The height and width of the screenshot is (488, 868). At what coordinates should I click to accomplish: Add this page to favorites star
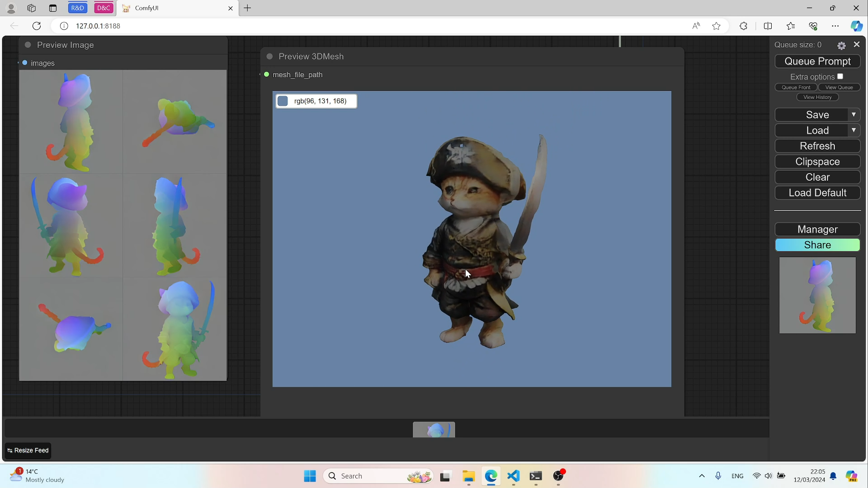click(716, 26)
